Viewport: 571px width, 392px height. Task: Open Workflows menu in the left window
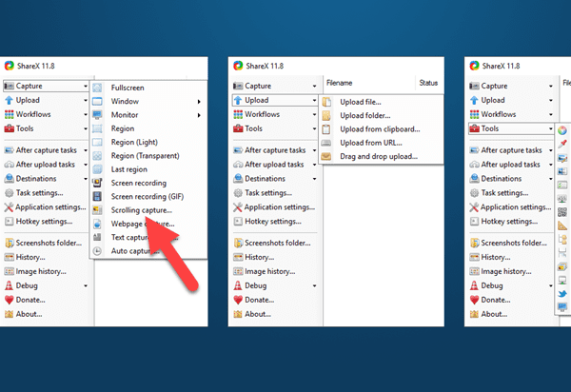point(46,114)
